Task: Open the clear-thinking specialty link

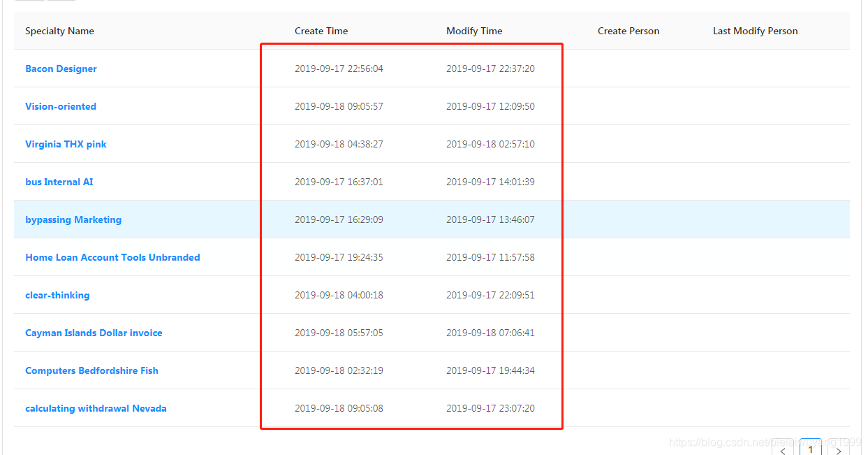Action: (x=57, y=295)
